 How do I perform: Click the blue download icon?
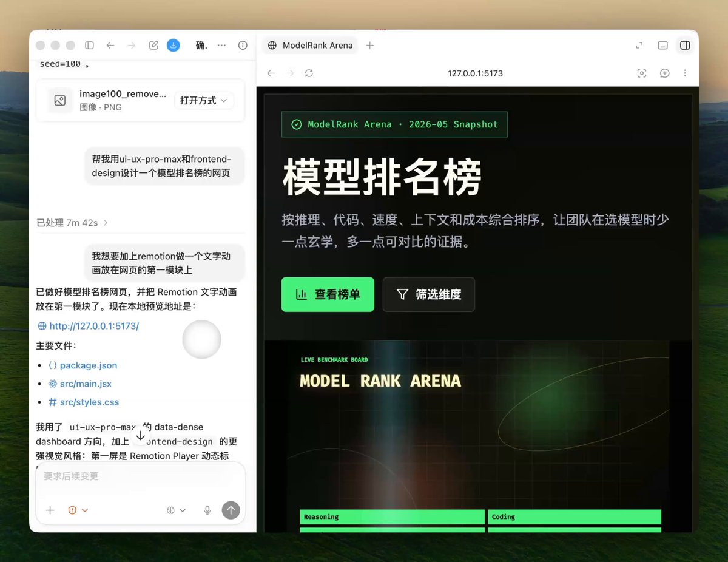click(x=174, y=46)
